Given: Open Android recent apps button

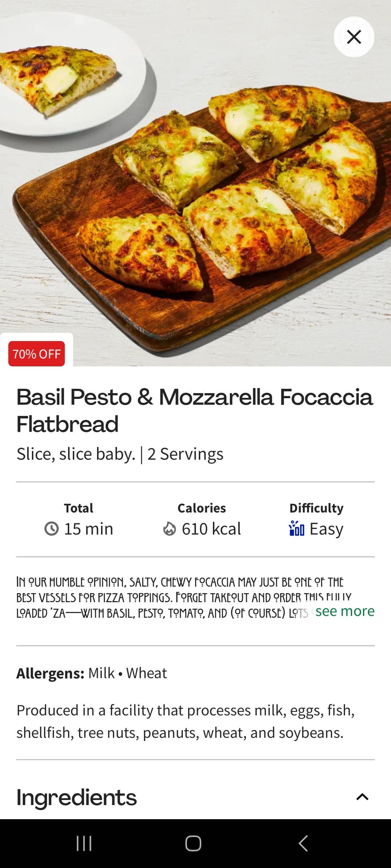Looking at the screenshot, I should tap(84, 843).
